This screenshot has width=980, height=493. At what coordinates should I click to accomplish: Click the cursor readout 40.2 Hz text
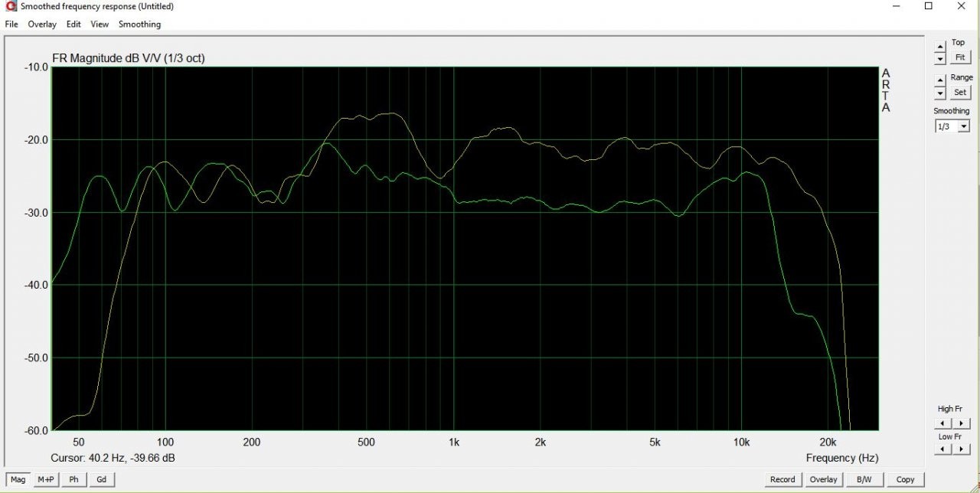113,458
